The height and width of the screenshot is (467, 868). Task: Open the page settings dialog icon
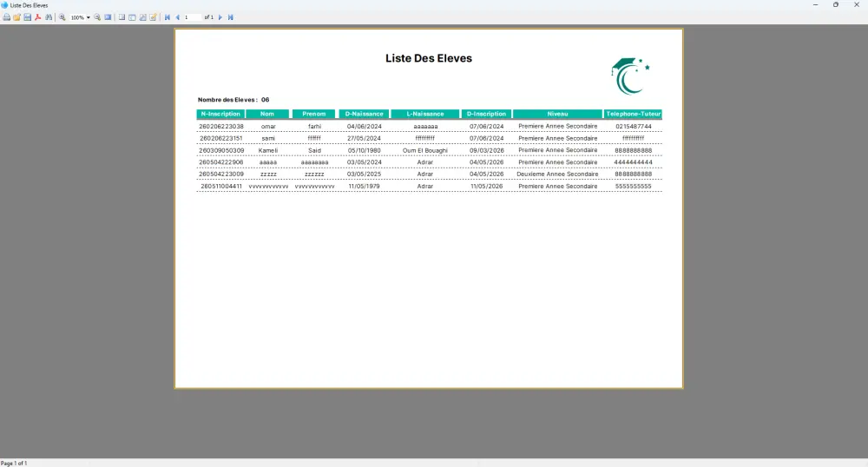(143, 17)
